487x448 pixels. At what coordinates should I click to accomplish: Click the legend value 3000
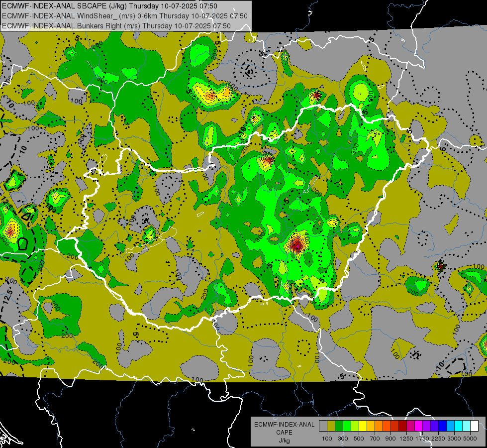(x=454, y=439)
